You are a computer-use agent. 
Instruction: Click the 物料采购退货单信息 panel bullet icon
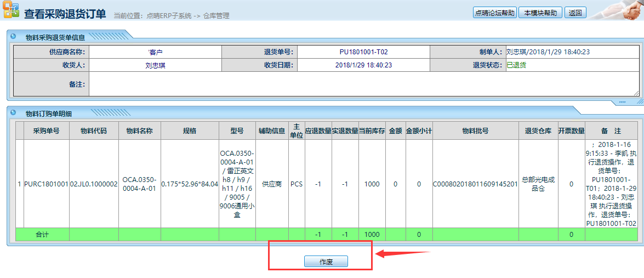pos(13,36)
